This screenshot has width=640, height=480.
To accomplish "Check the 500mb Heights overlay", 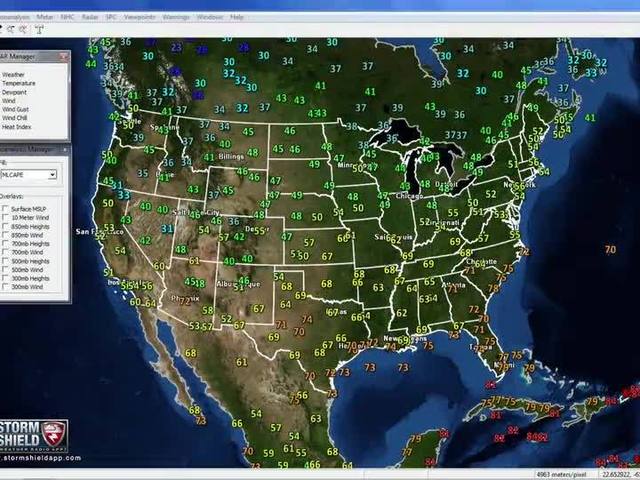I will click(x=6, y=260).
